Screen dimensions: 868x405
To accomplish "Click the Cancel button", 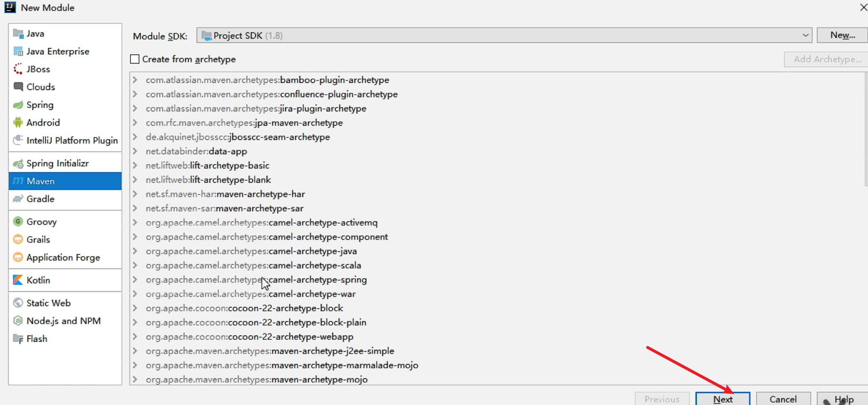I will coord(783,399).
